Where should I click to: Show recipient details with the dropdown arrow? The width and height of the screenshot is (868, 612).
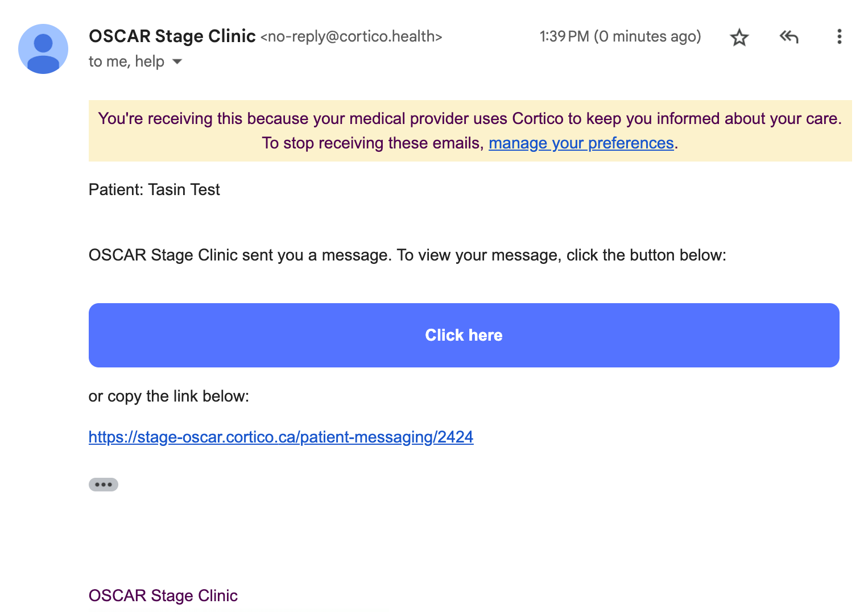pyautogui.click(x=177, y=61)
